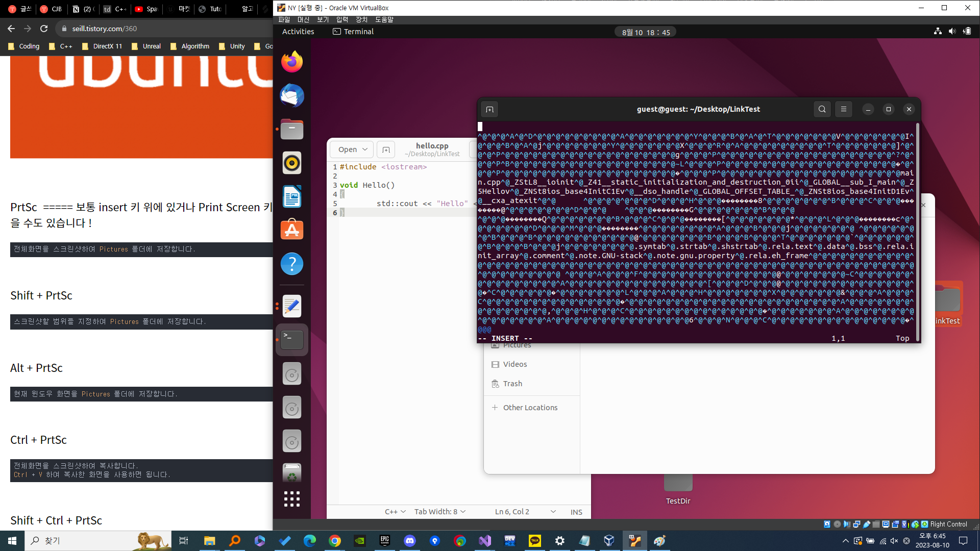Open LibreOffice Writer from the dock

click(x=292, y=197)
